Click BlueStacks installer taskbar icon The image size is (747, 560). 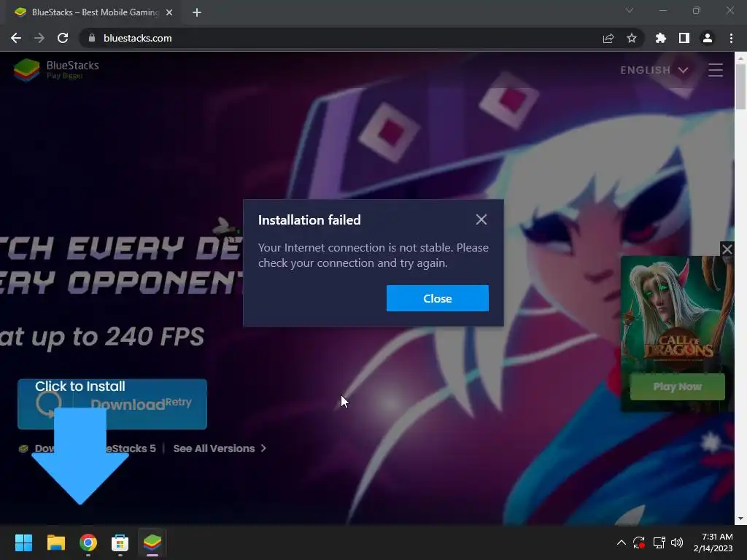click(152, 542)
